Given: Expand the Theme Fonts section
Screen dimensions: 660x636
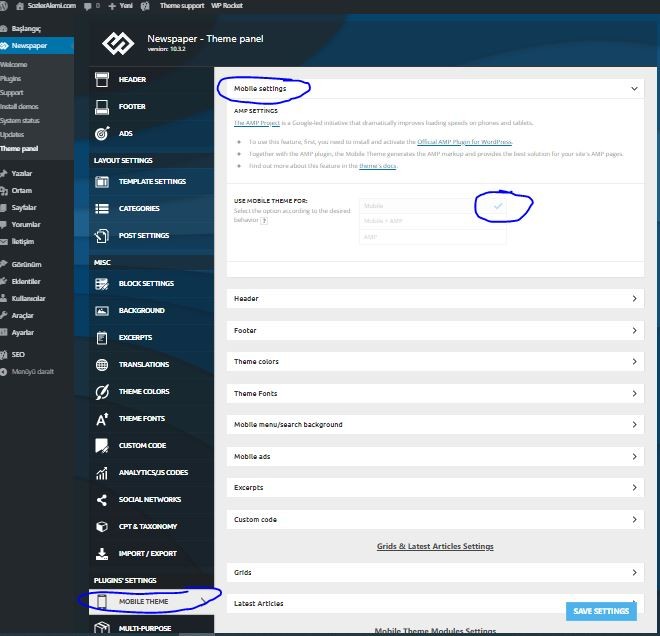Looking at the screenshot, I should click(x=435, y=394).
